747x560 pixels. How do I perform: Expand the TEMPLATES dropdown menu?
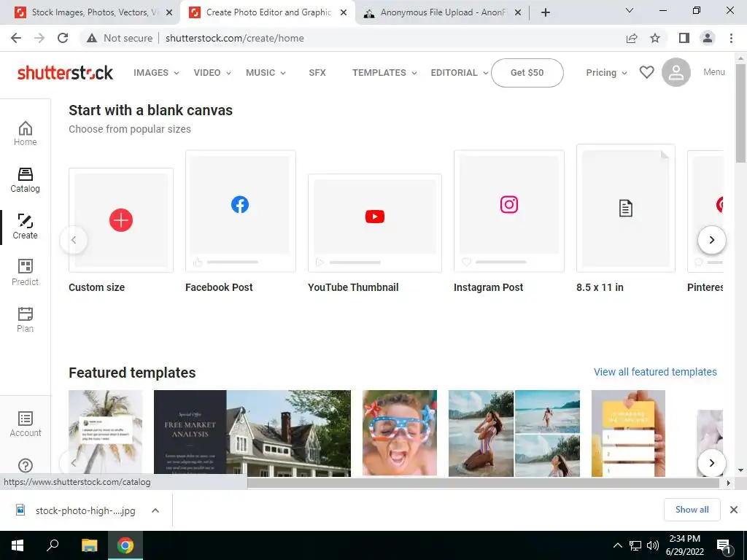[x=384, y=73]
